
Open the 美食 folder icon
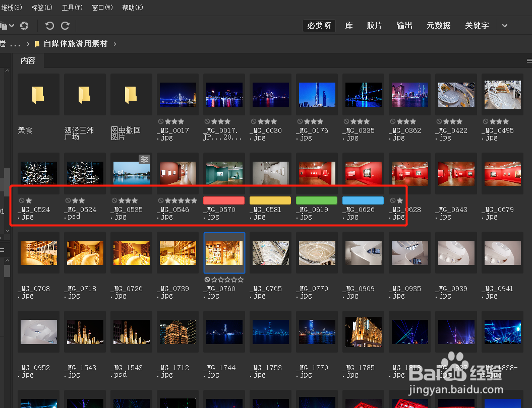coord(38,94)
